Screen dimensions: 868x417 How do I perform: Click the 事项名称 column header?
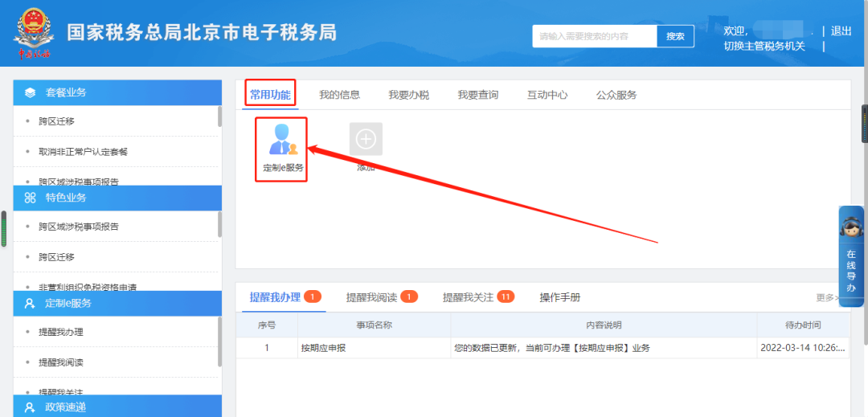pos(375,325)
